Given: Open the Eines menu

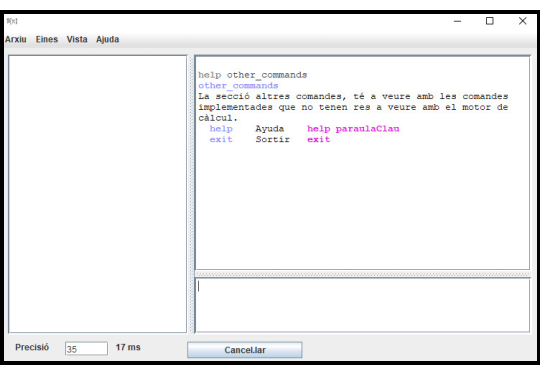Looking at the screenshot, I should [x=47, y=39].
